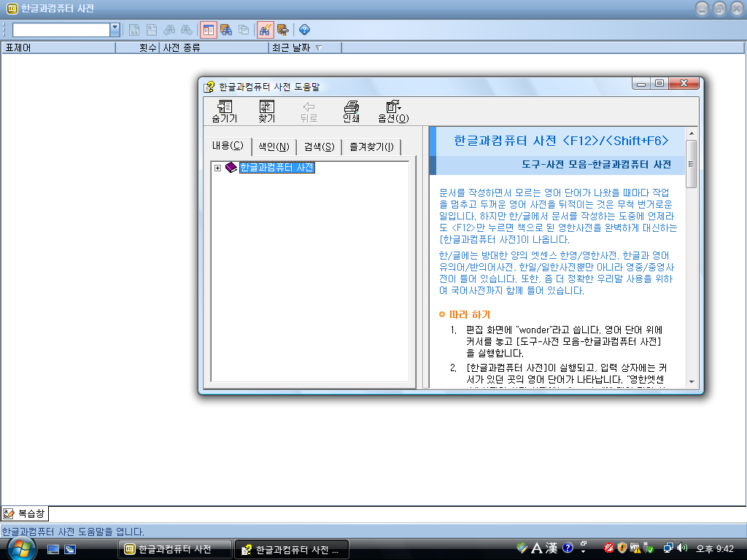Click safely remove hardware tray icon
747x560 pixels.
coord(648,548)
